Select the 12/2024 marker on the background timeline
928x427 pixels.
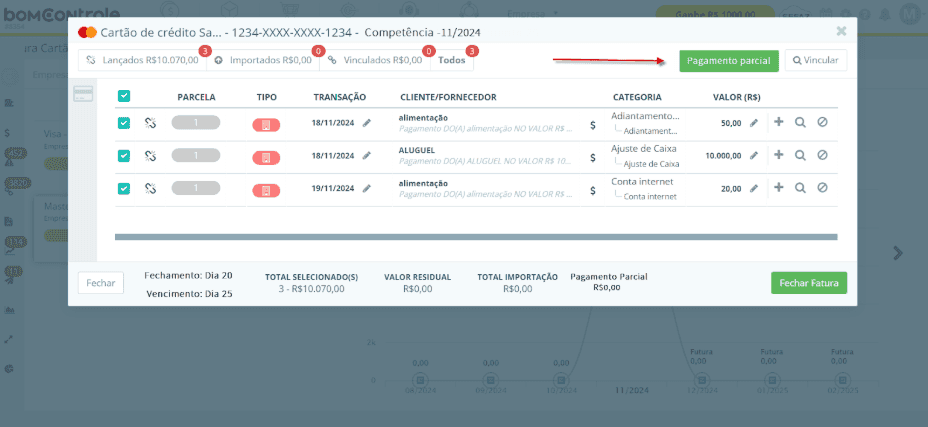click(701, 379)
